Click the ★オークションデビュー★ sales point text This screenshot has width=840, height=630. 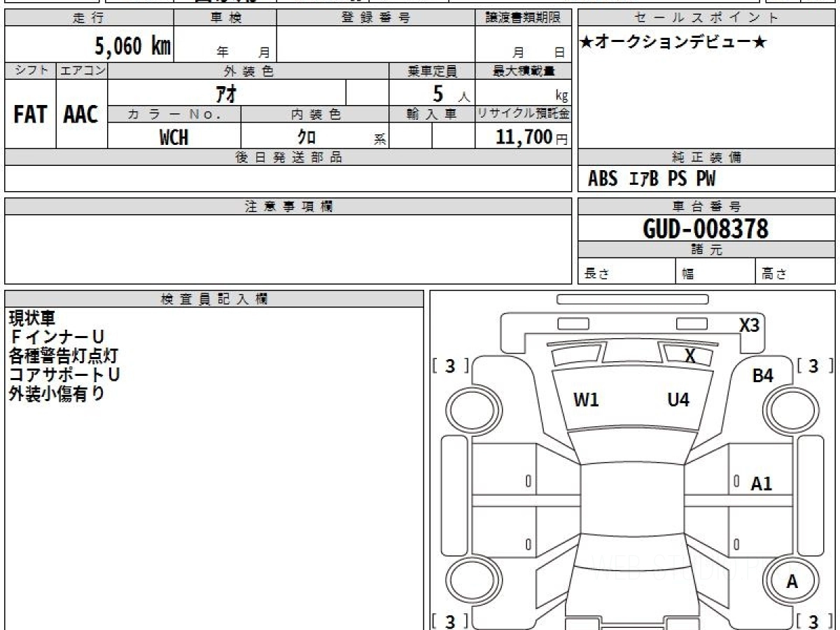[673, 43]
